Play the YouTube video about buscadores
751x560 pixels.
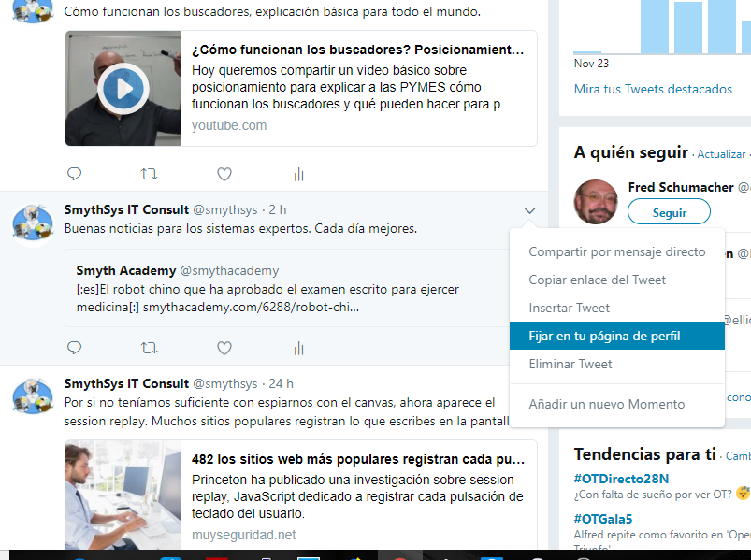[x=123, y=89]
